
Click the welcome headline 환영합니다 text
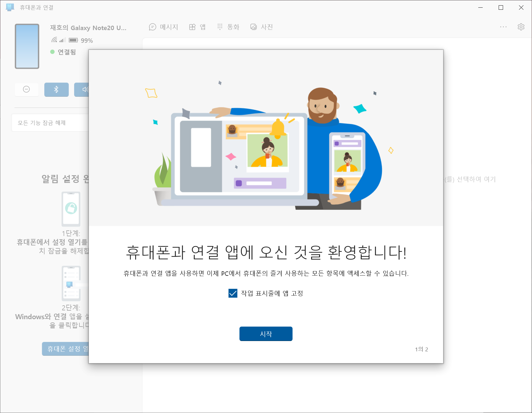pyautogui.click(x=367, y=253)
